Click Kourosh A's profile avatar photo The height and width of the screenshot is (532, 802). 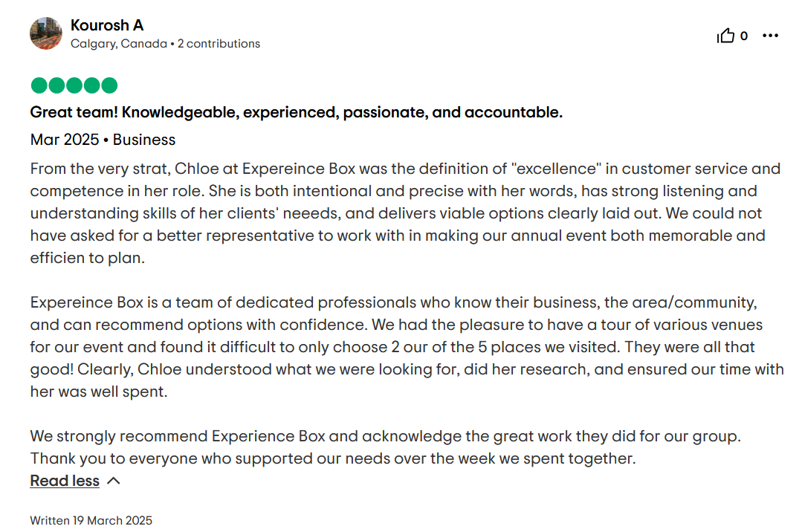tap(46, 33)
